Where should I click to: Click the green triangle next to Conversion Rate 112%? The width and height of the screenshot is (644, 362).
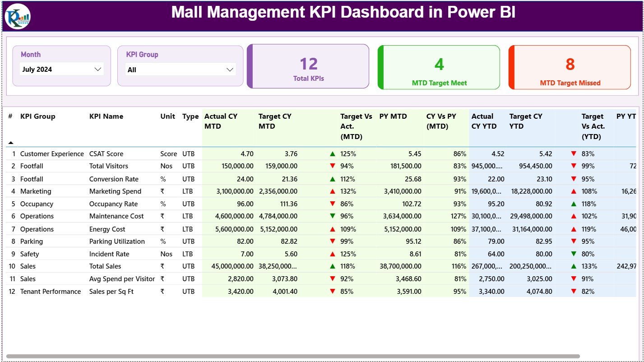333,179
